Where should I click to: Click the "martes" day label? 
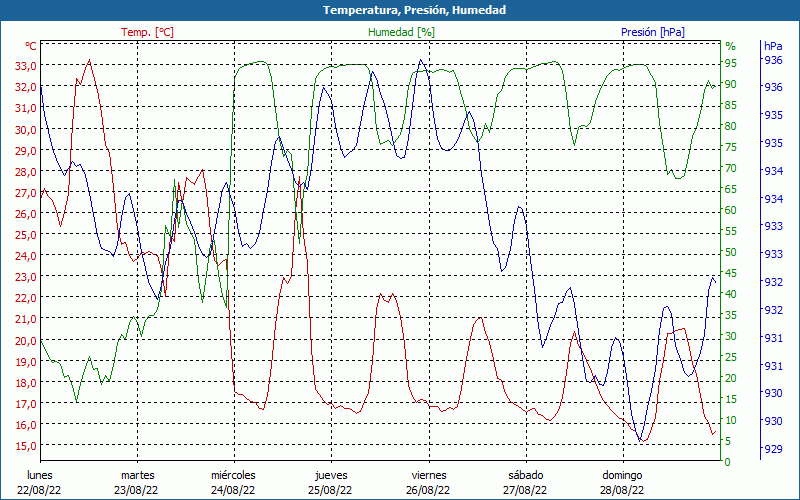pyautogui.click(x=137, y=476)
